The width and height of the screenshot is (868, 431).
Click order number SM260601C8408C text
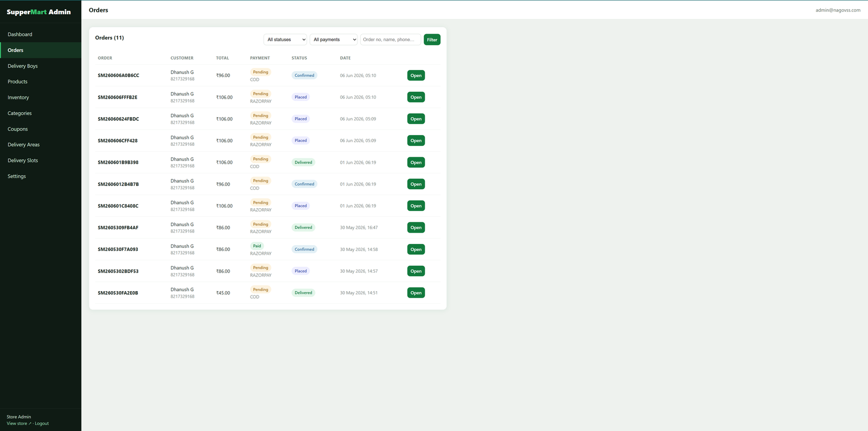coord(118,206)
